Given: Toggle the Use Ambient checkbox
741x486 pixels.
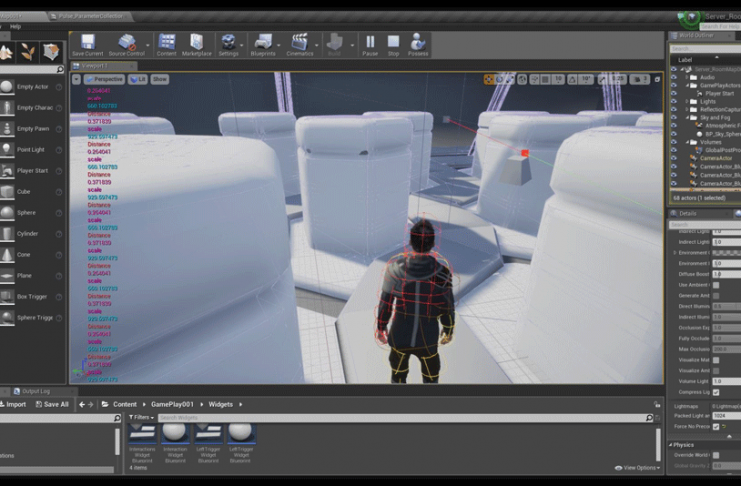Looking at the screenshot, I should pos(716,285).
